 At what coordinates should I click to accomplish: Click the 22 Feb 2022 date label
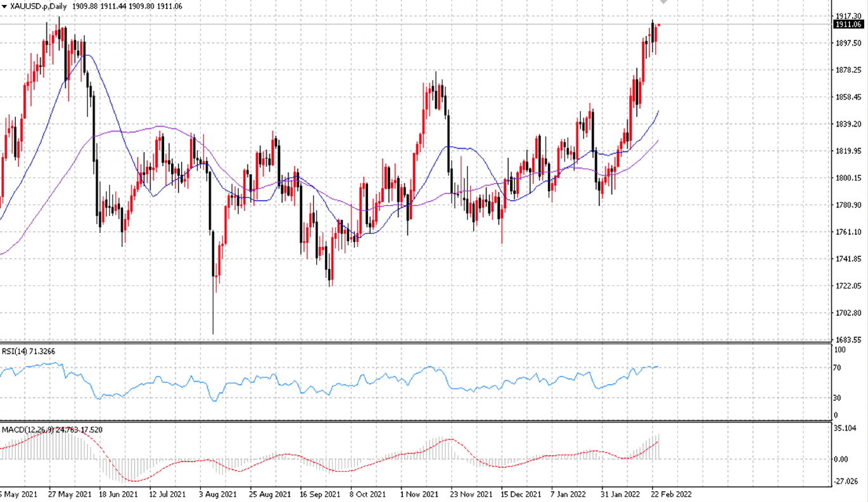click(672, 494)
